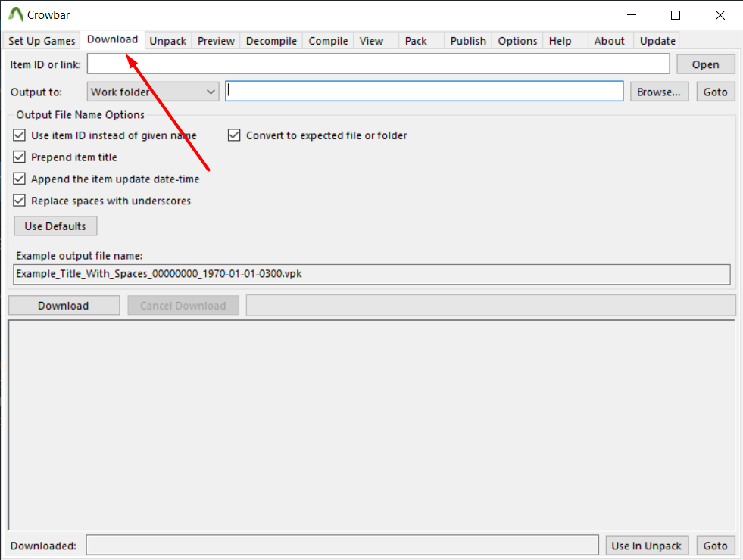
Task: Click the Browse... button
Action: [659, 92]
